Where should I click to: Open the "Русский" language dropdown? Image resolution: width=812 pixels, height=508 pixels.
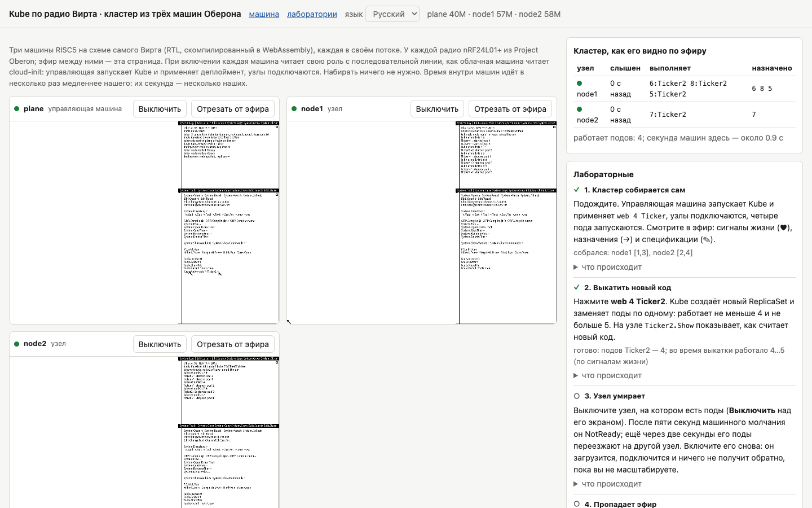pyautogui.click(x=392, y=14)
